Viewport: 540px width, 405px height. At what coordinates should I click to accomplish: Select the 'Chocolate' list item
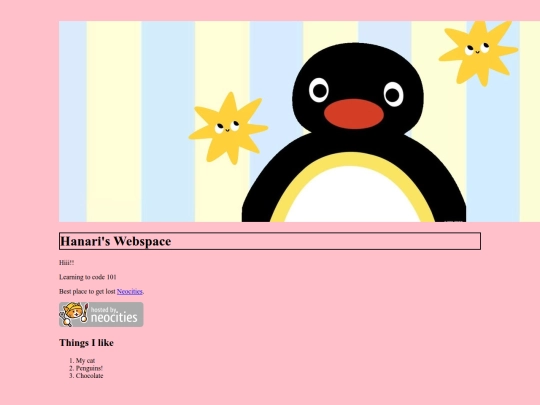pyautogui.click(x=90, y=376)
